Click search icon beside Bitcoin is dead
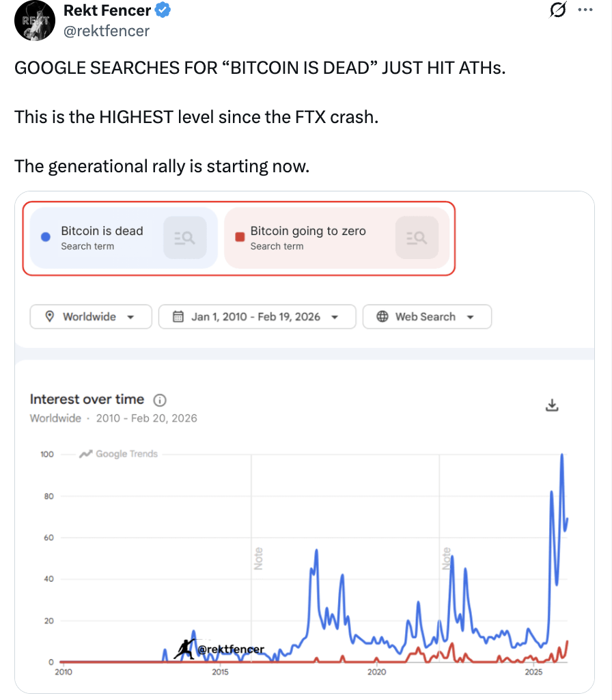612x700 pixels. [x=184, y=237]
